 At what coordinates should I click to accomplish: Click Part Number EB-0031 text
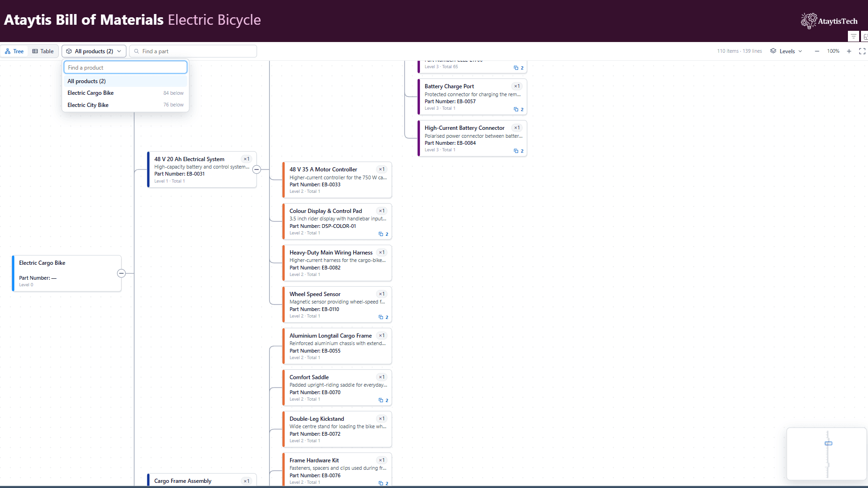(179, 174)
